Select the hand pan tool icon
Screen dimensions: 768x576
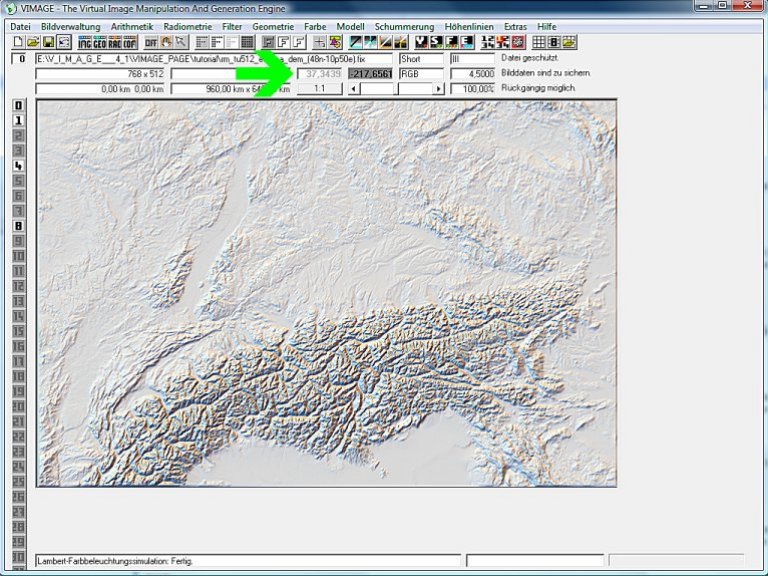click(166, 43)
